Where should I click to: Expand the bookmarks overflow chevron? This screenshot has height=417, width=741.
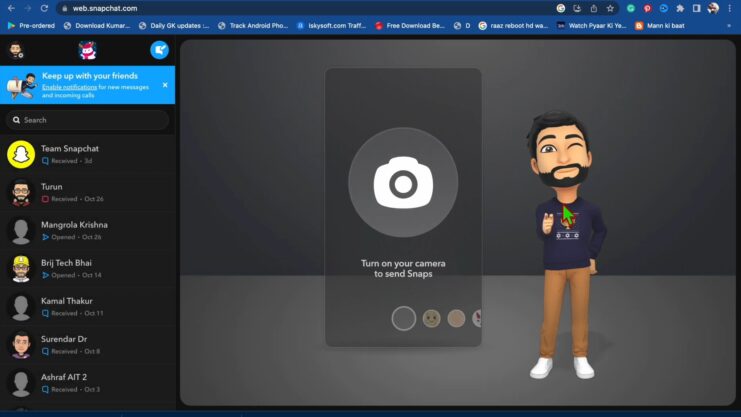pos(729,26)
